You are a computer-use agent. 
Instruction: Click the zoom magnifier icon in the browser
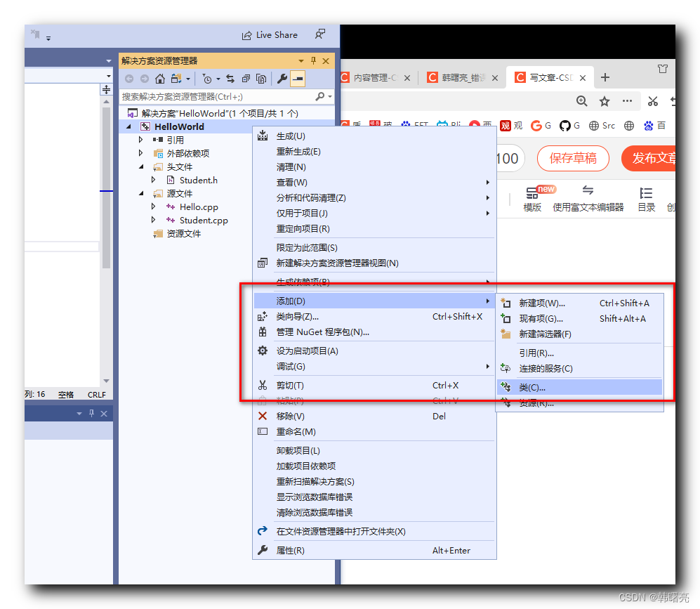(582, 101)
